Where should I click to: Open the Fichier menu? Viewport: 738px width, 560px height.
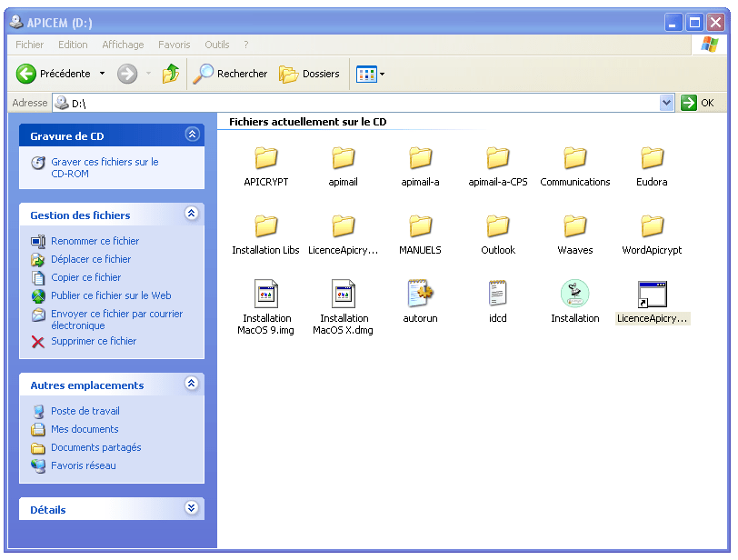(29, 45)
